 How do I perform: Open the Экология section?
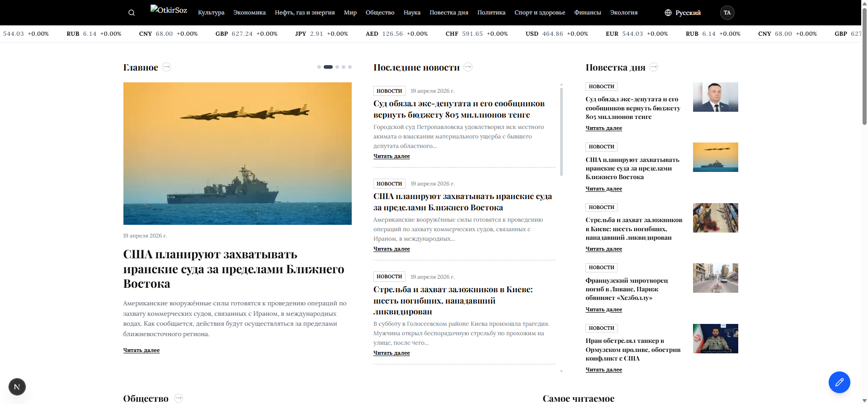(x=624, y=13)
